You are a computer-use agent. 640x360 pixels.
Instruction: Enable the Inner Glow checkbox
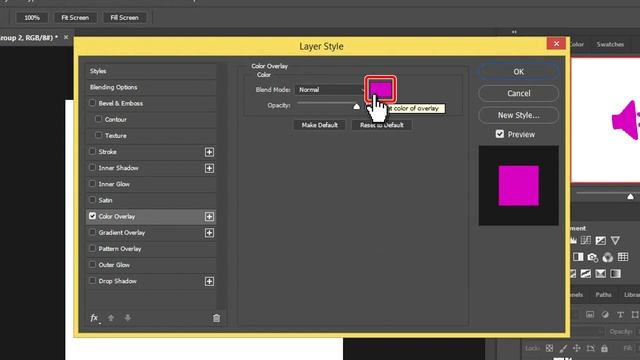click(x=92, y=184)
